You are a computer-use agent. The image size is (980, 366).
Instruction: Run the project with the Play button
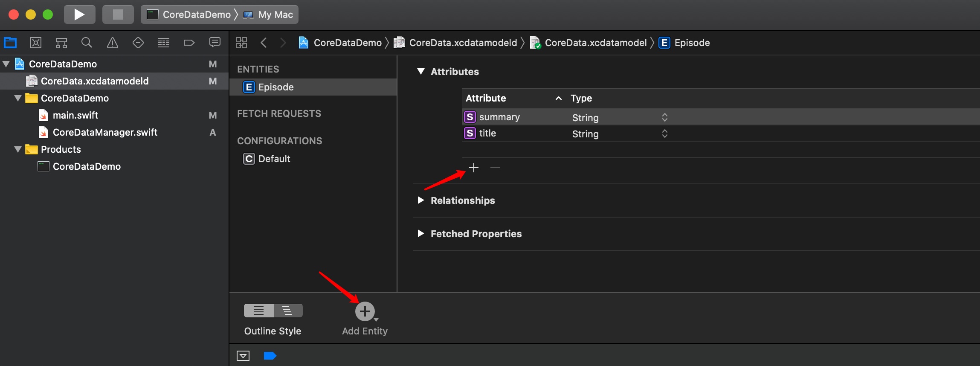(x=79, y=15)
